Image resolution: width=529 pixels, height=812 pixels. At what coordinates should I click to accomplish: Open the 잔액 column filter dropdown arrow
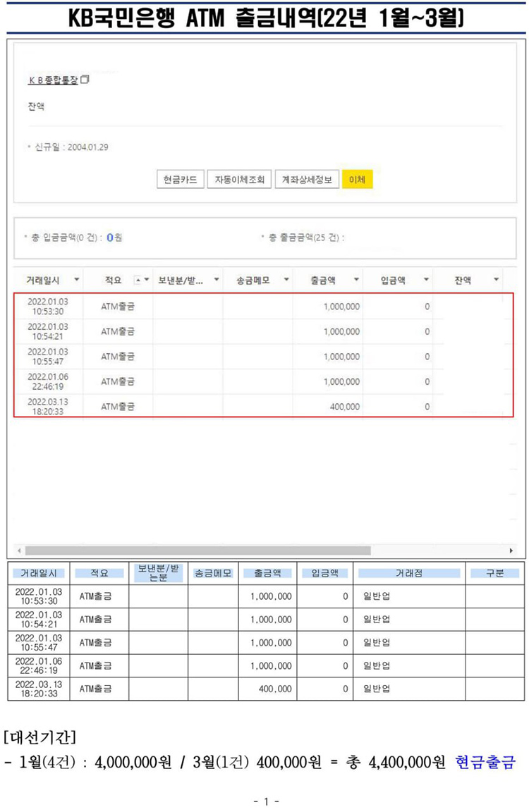[x=496, y=280]
